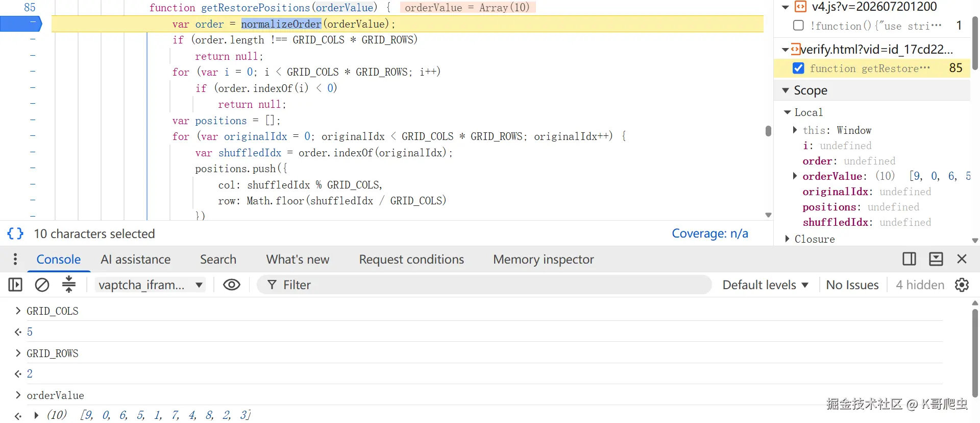Click the GRID_COLS console entry
Viewport: 980px width, 423px height.
(53, 311)
